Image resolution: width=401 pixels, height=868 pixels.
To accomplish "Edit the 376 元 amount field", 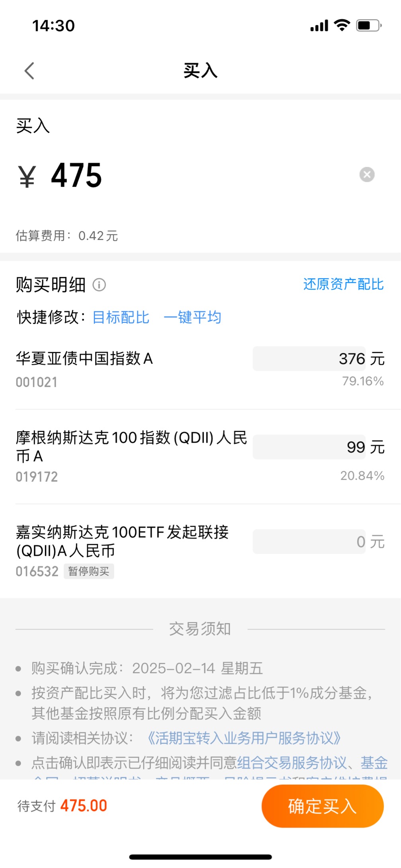I will click(309, 359).
